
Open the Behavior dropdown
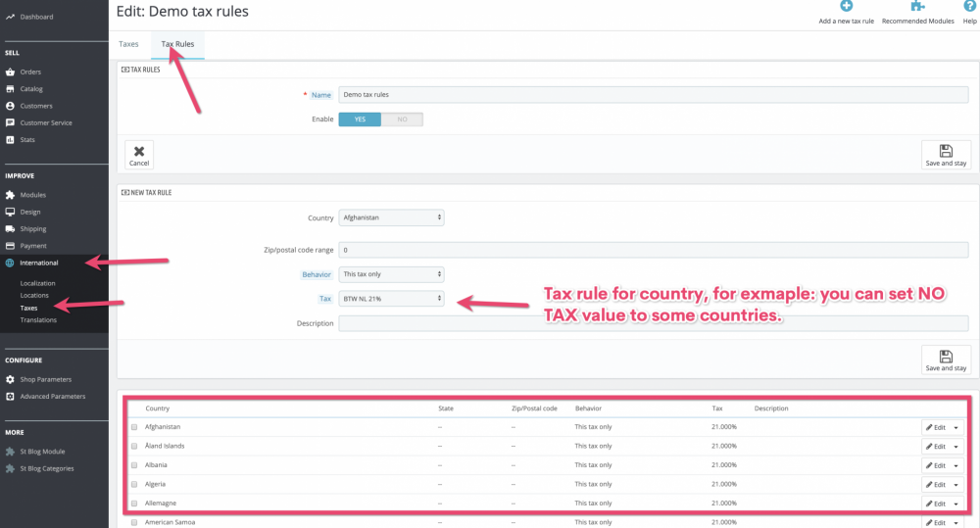click(391, 274)
